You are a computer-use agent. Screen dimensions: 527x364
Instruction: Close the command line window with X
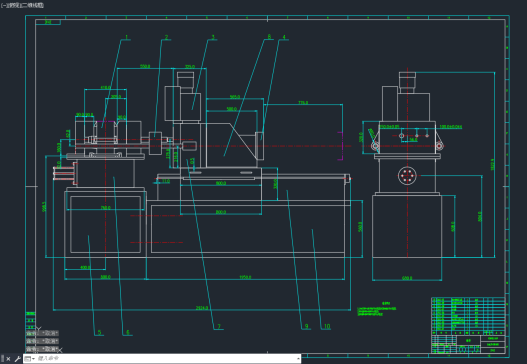pos(8,359)
